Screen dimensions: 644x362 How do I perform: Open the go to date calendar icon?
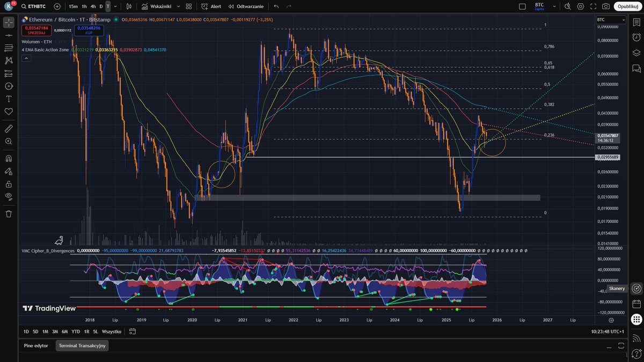[x=132, y=331]
